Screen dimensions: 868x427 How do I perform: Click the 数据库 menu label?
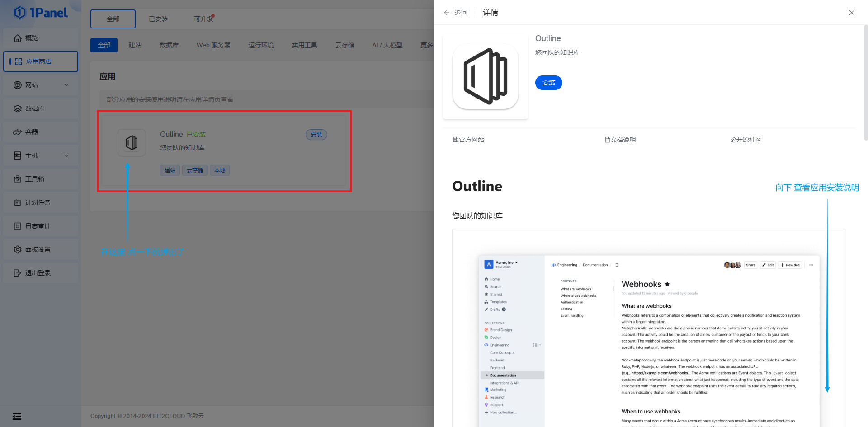coord(35,108)
